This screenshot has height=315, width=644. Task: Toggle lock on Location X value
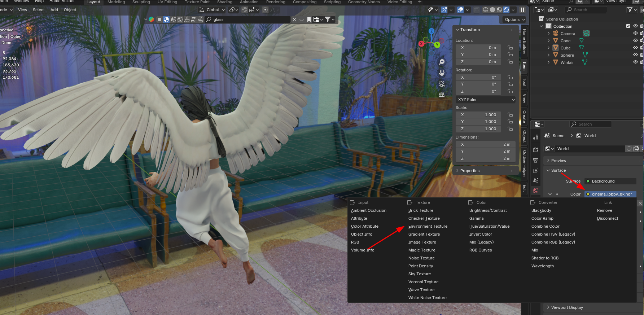click(510, 48)
